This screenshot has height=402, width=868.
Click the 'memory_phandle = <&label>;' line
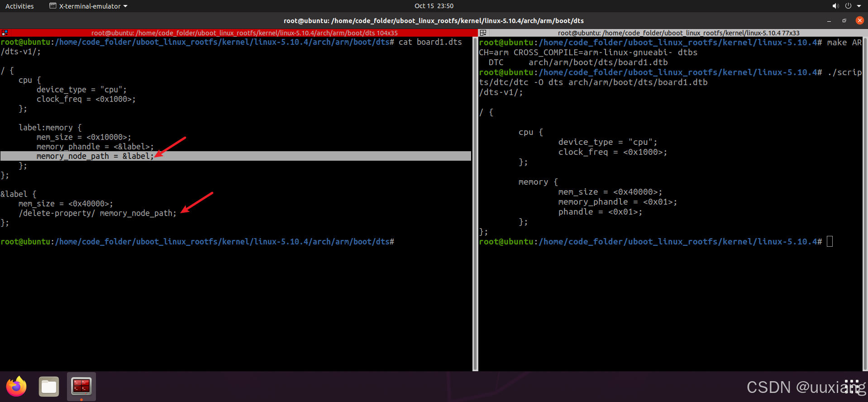(x=95, y=147)
